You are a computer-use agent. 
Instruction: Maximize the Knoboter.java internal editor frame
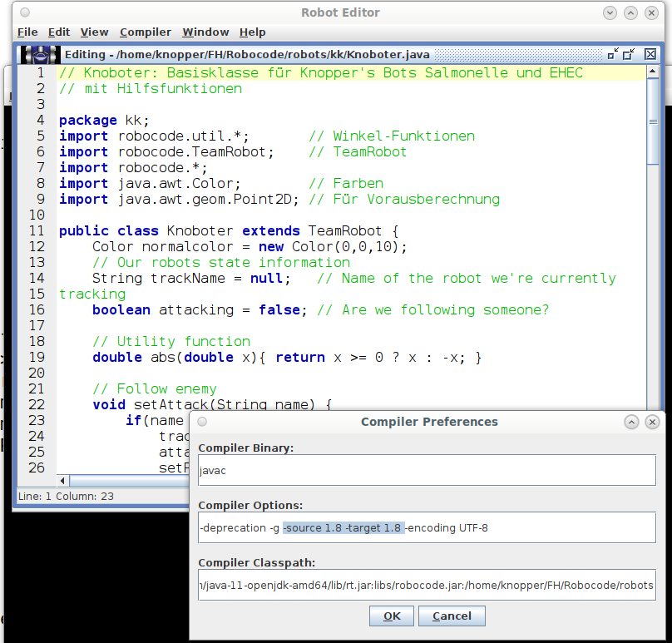pos(629,54)
